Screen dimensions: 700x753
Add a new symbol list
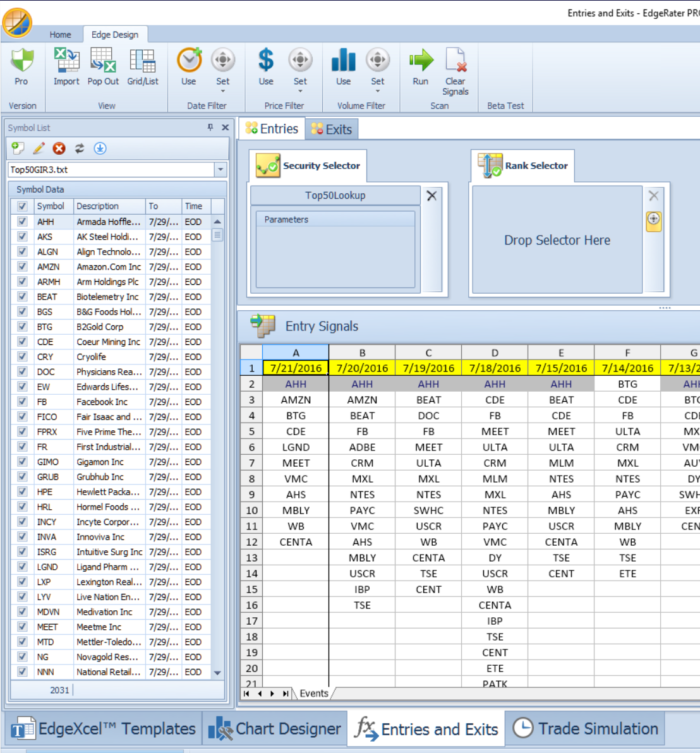pyautogui.click(x=18, y=148)
